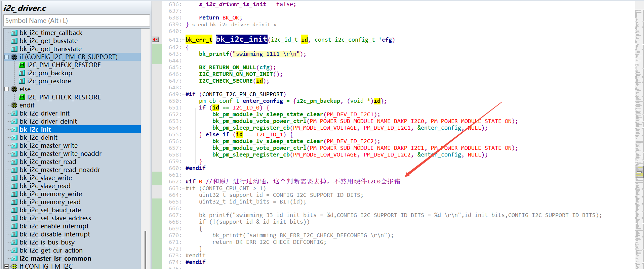Collapse the if (CONFIG_I2C_PM_CB_SUPPORT) tree node
Screen dimensions: 644x269
coord(6,57)
